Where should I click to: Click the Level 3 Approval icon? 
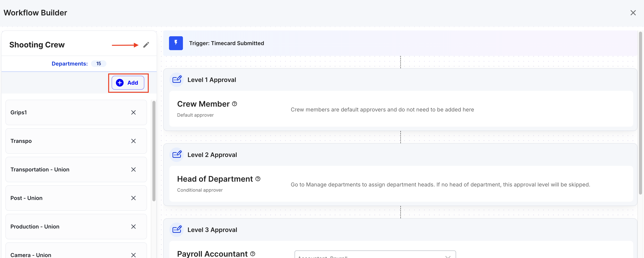(177, 229)
